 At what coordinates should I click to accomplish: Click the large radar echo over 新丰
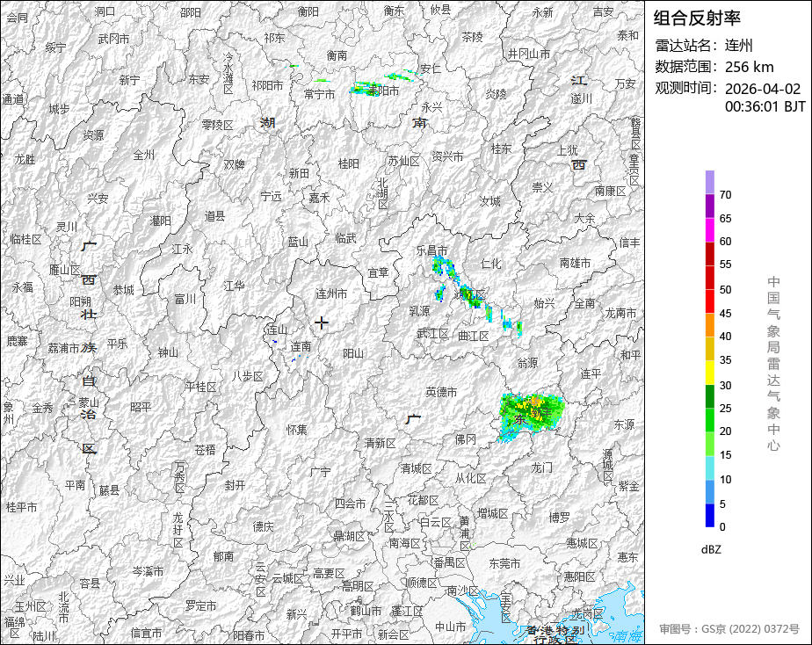point(531,417)
